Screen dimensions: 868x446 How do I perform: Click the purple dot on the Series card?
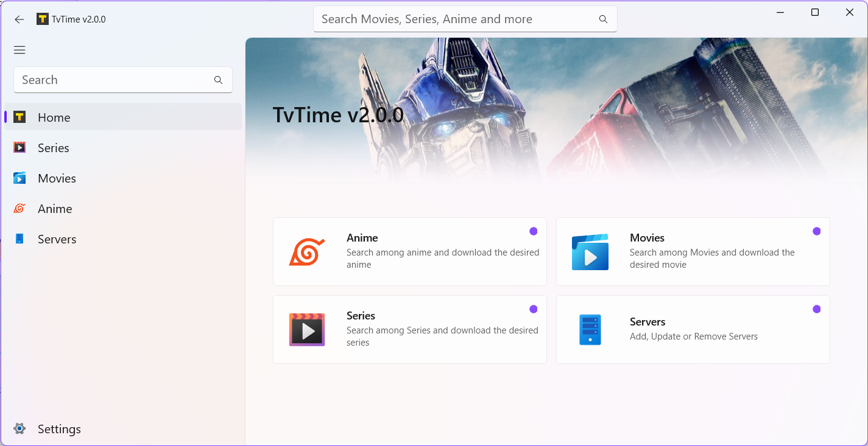[x=534, y=309]
